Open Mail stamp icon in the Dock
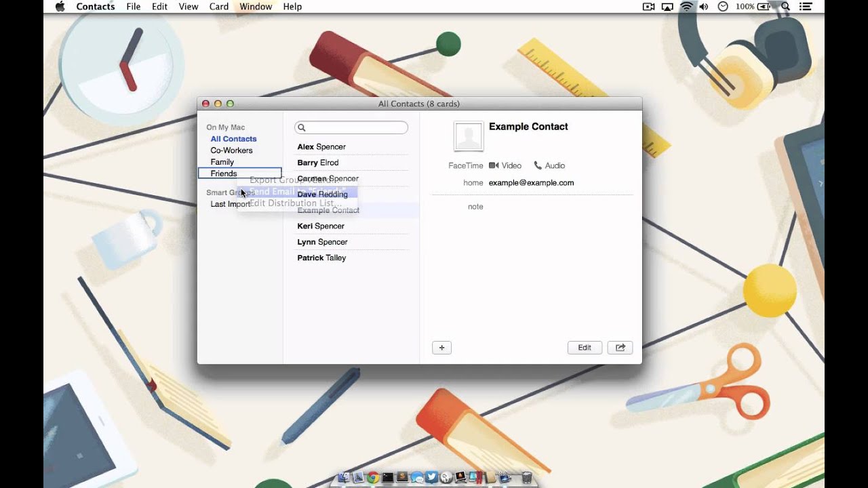Screen dimensions: 868x488 (358, 477)
